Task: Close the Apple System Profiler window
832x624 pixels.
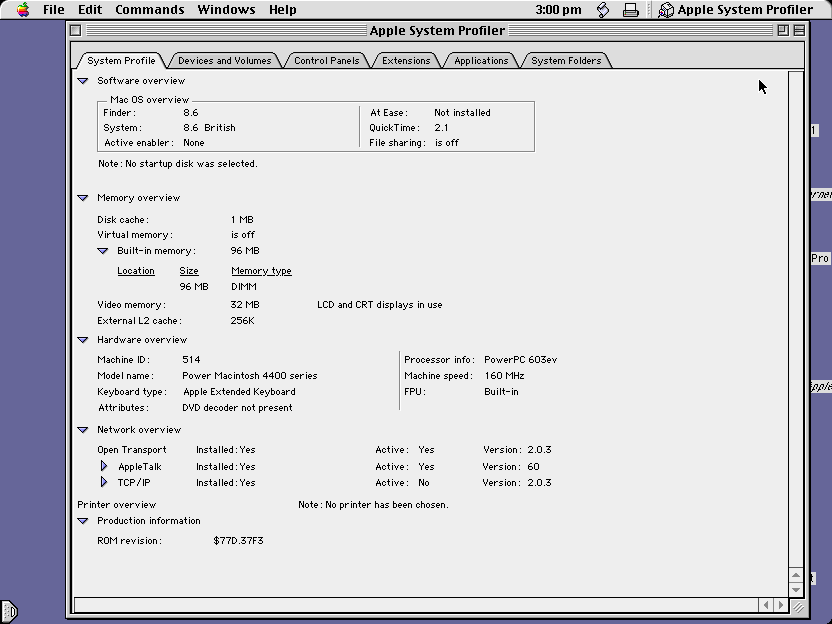Action: pos(75,30)
